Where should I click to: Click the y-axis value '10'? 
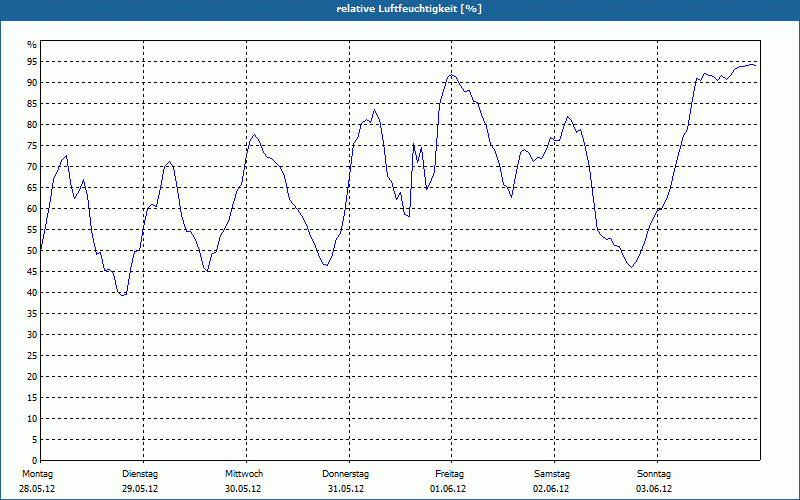(x=32, y=418)
